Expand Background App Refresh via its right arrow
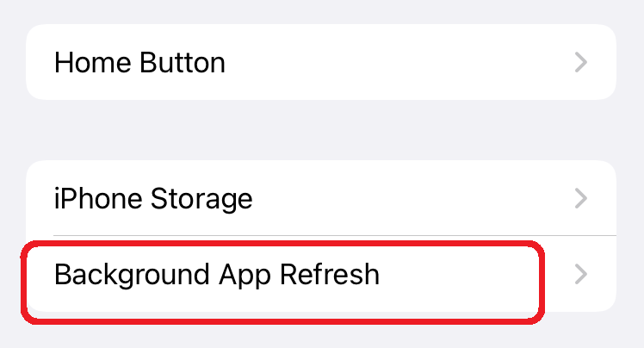This screenshot has height=348, width=644. coord(582,275)
